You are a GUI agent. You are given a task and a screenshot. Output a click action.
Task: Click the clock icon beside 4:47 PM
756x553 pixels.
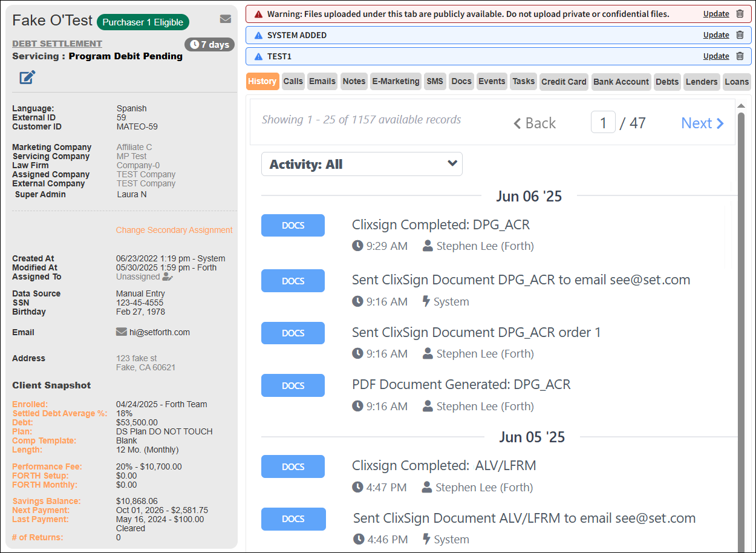click(358, 487)
